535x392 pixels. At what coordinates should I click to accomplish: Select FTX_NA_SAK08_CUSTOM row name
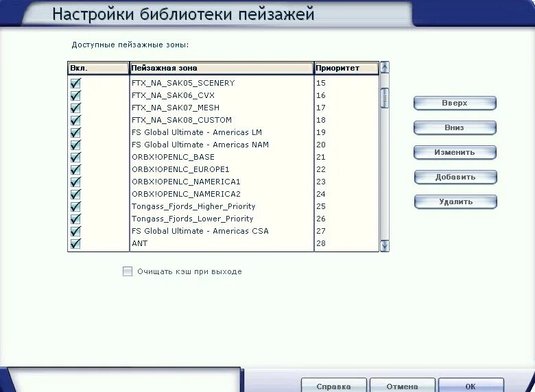click(x=182, y=120)
